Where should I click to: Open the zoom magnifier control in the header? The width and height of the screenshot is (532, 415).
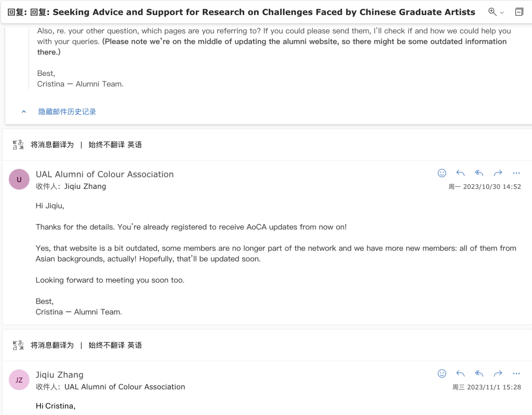pos(493,12)
